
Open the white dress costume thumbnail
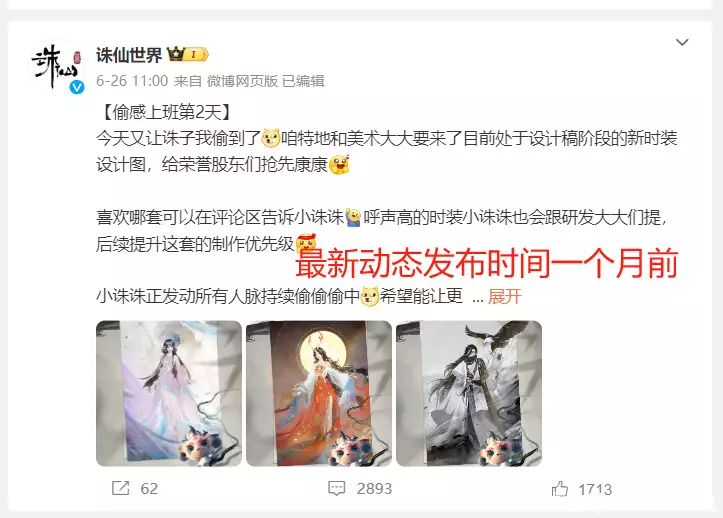[x=169, y=393]
